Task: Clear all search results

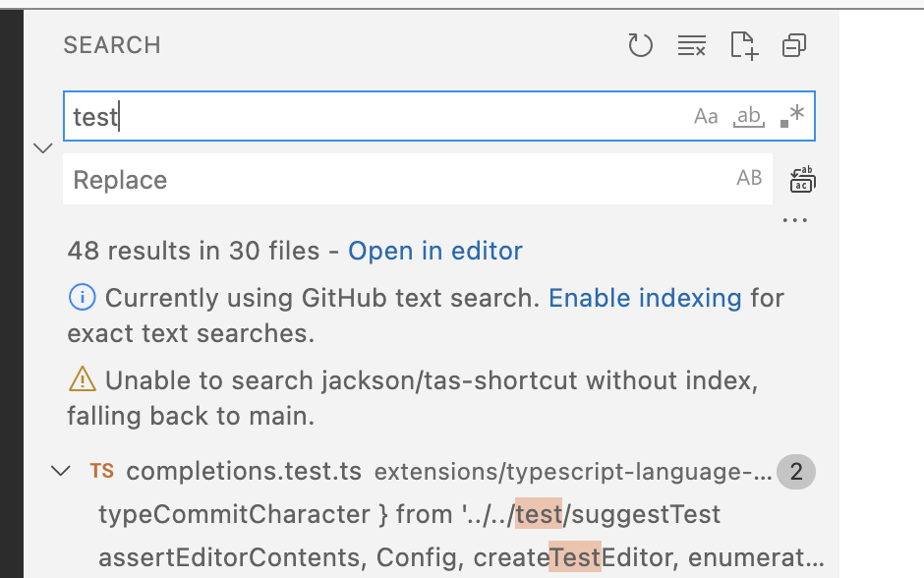Action: (692, 45)
